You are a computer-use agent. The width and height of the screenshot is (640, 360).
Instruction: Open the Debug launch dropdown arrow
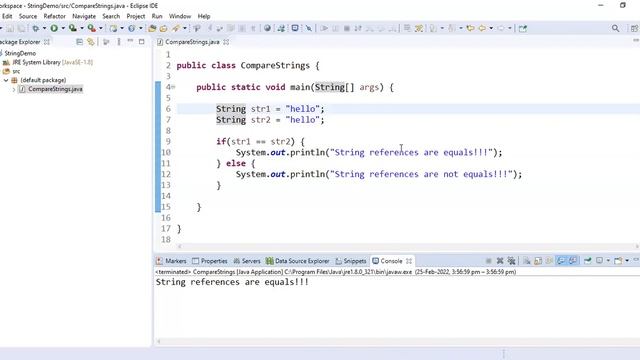(44, 28)
